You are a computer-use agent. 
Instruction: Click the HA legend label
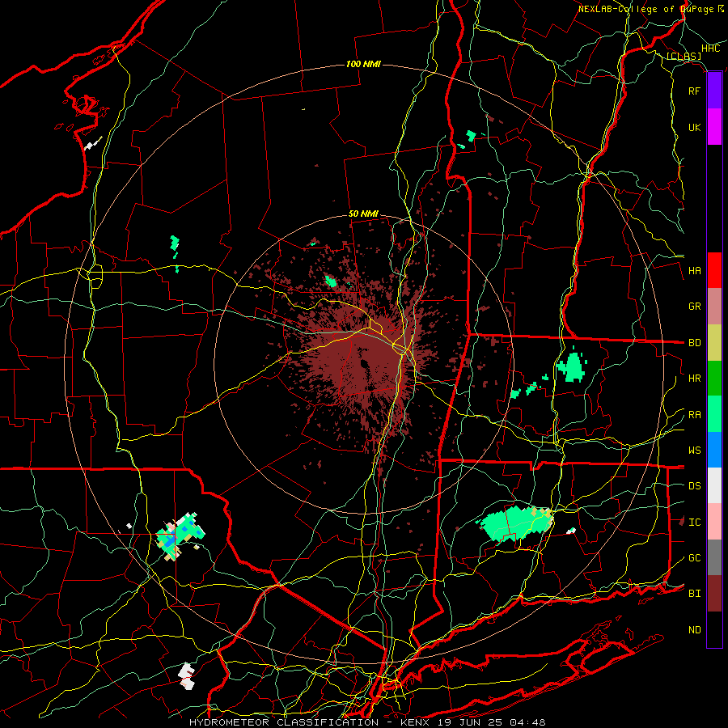pos(694,271)
